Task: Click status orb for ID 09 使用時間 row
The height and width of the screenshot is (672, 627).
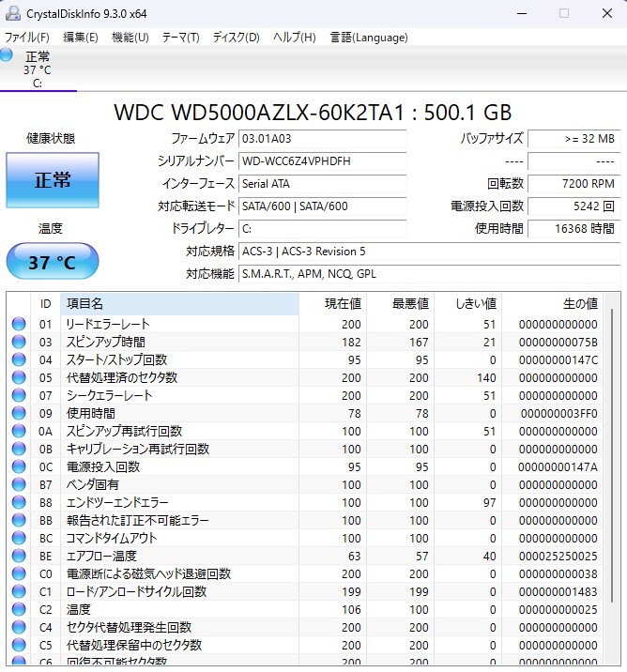Action: click(x=19, y=413)
